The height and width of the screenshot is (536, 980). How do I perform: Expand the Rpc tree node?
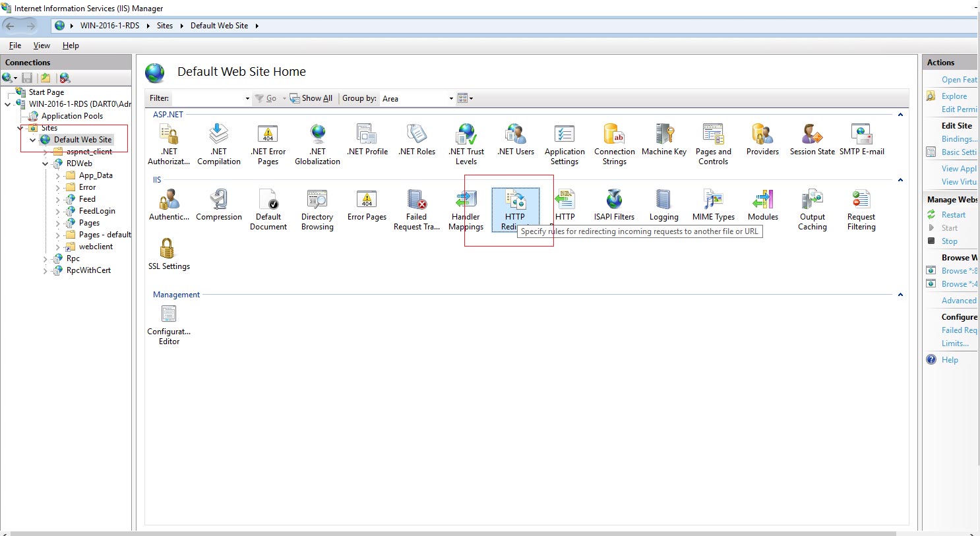pos(45,258)
